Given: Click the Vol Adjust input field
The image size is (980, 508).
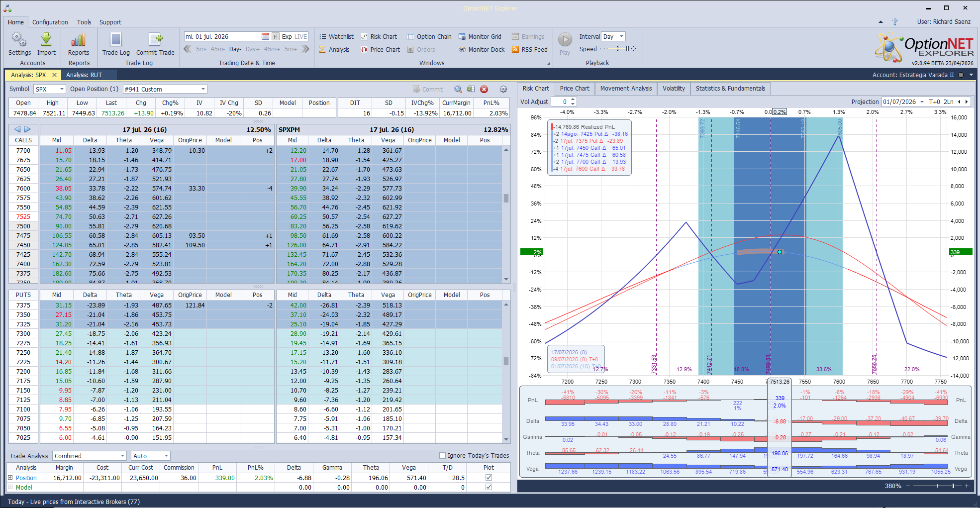Looking at the screenshot, I should (x=561, y=102).
